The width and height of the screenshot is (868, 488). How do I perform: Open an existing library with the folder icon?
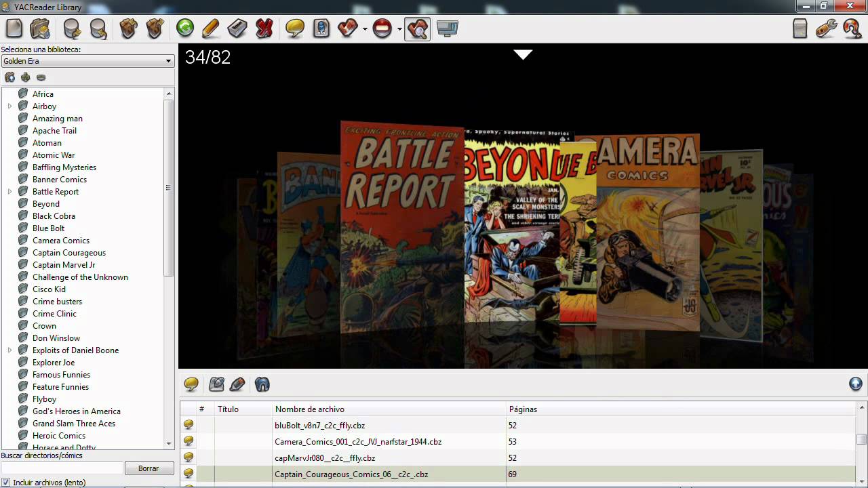pos(40,28)
